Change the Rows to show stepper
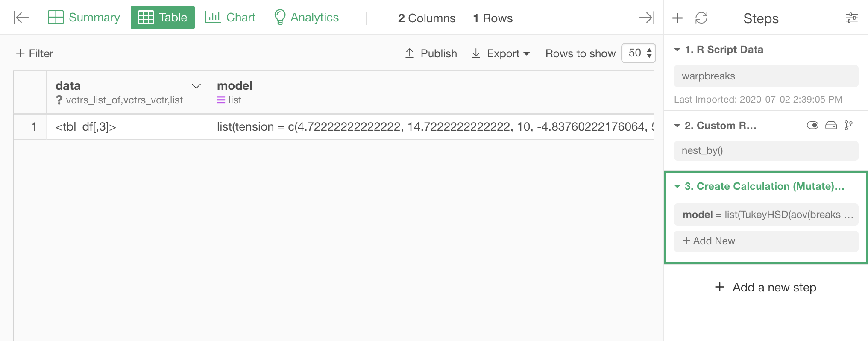 [638, 53]
